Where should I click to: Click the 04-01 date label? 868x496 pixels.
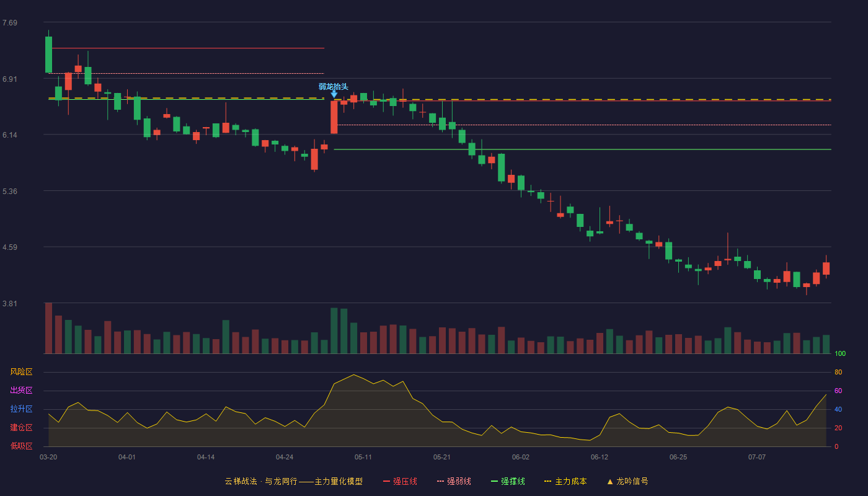[x=127, y=457]
